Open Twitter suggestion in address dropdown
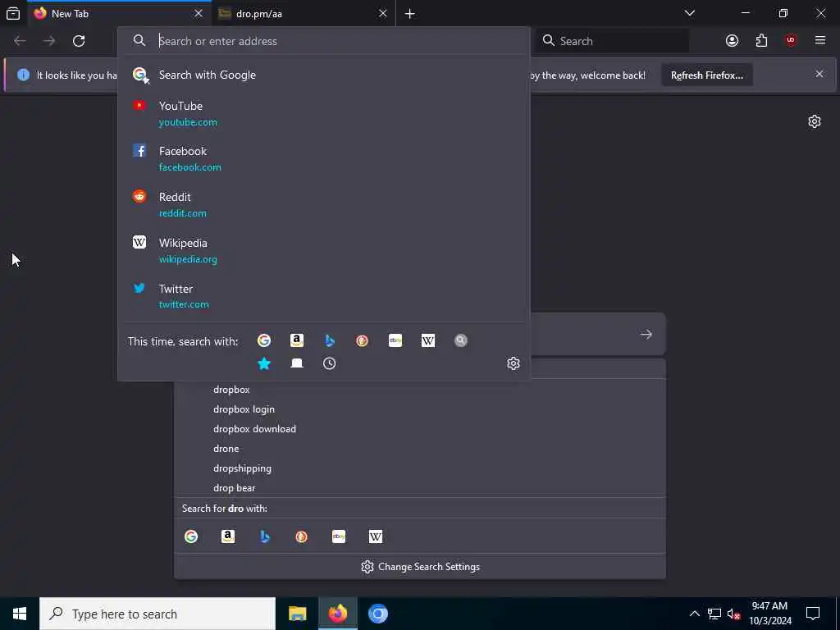The image size is (840, 630). 324,296
